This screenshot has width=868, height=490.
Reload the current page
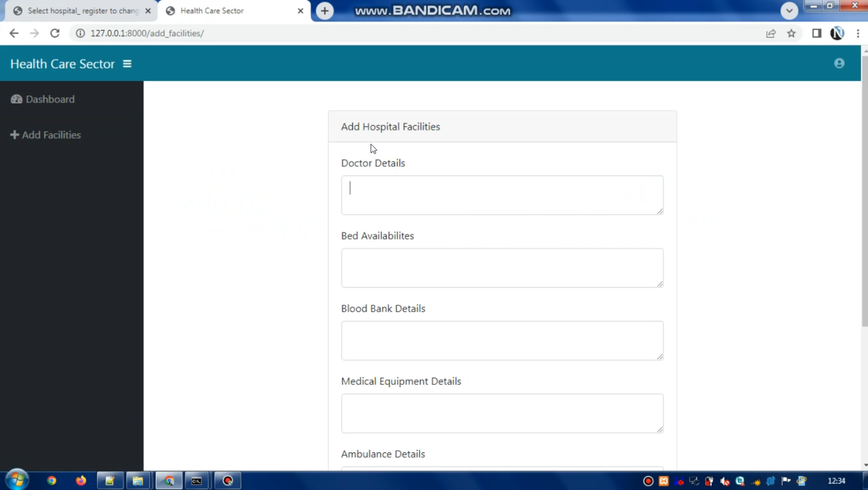click(x=55, y=33)
